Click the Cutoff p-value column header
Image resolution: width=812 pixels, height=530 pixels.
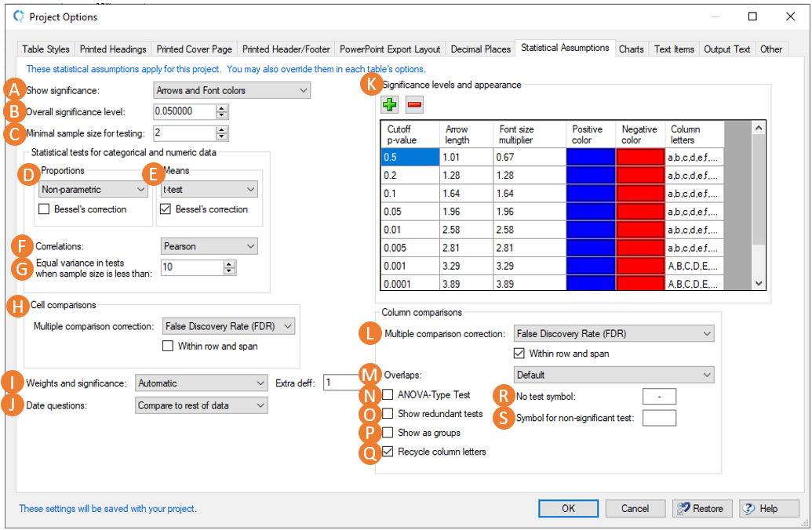tap(410, 135)
